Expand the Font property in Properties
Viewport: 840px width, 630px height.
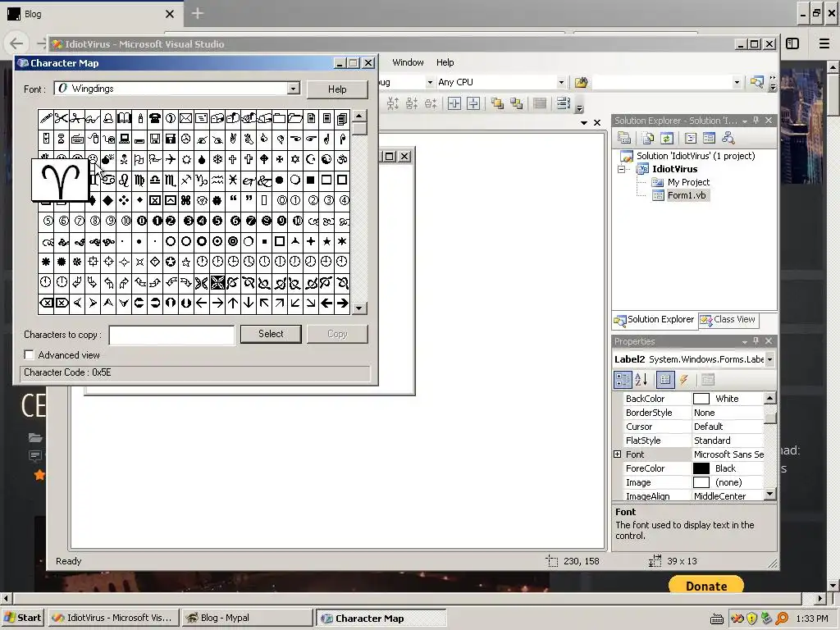point(617,454)
